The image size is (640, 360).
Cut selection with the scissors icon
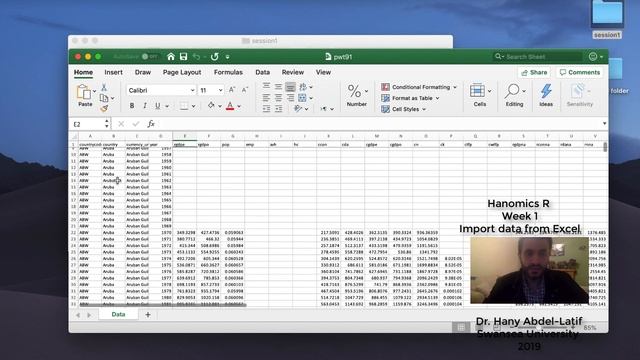(104, 87)
